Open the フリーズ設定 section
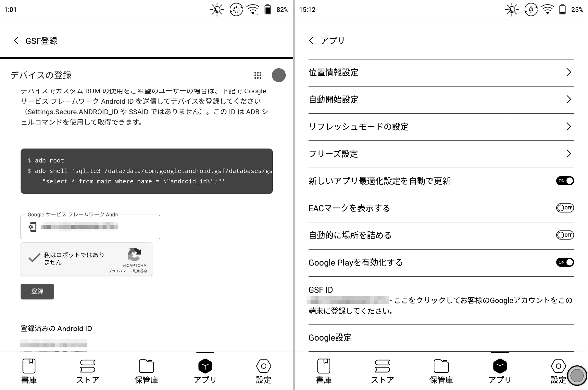 (x=569, y=154)
